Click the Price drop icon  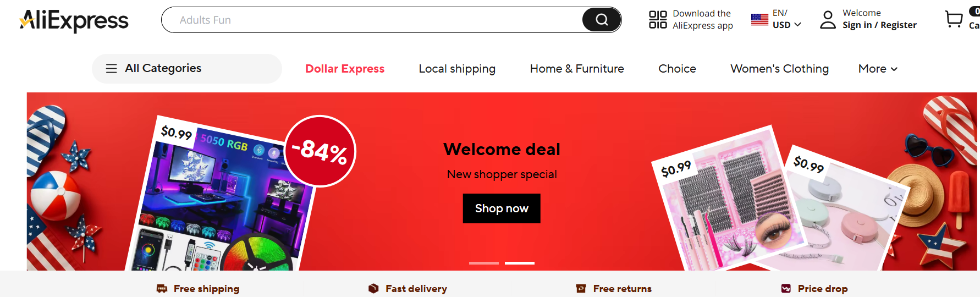[786, 289]
